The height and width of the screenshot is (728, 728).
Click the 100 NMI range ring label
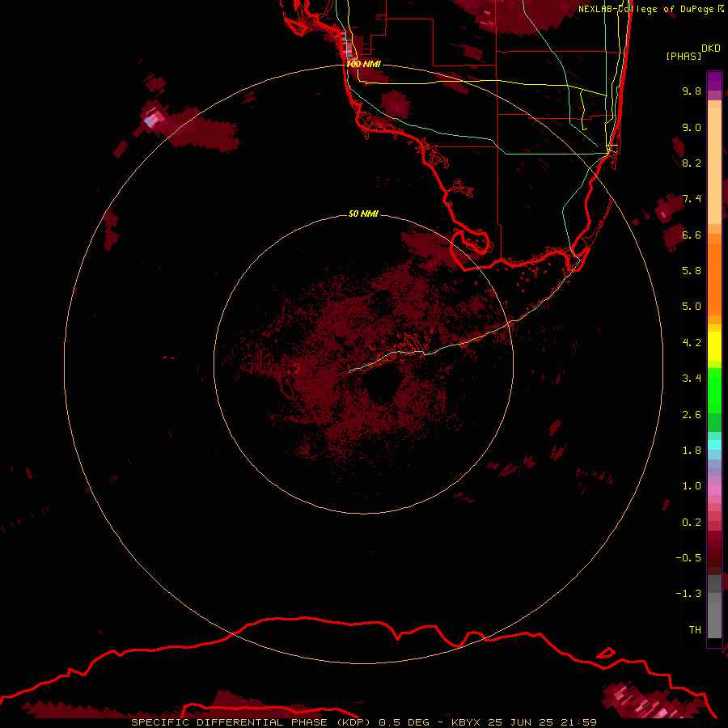(x=363, y=64)
